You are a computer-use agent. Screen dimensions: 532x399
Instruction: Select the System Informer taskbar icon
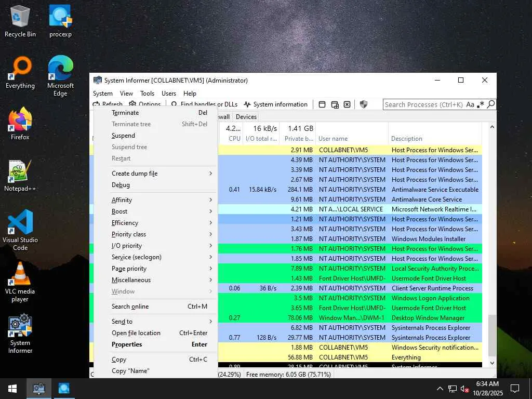(x=38, y=389)
